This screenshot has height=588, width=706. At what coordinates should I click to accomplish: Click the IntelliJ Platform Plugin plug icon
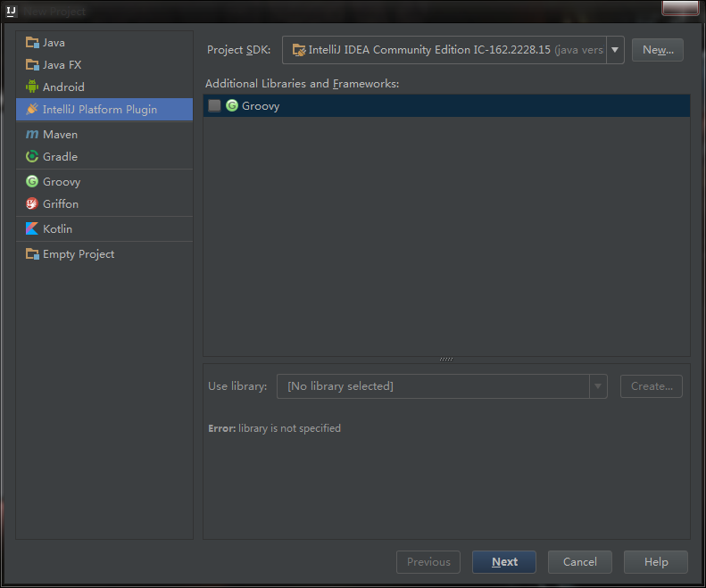click(32, 109)
